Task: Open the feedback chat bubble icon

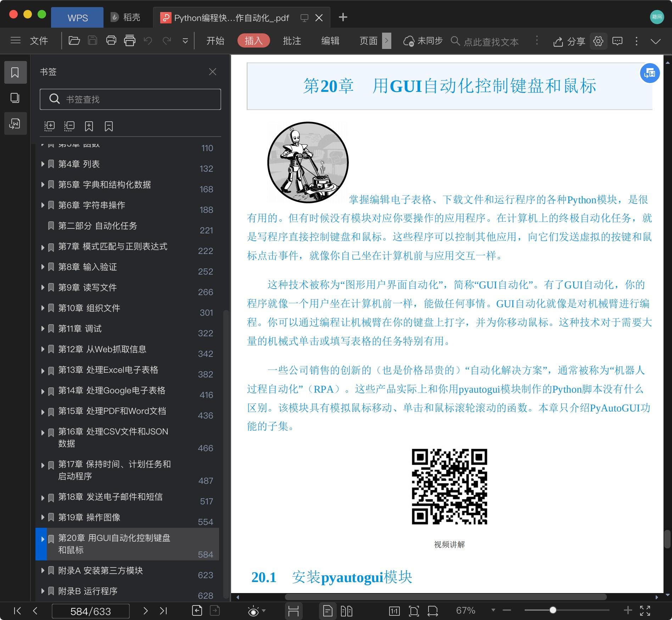Action: click(x=617, y=41)
